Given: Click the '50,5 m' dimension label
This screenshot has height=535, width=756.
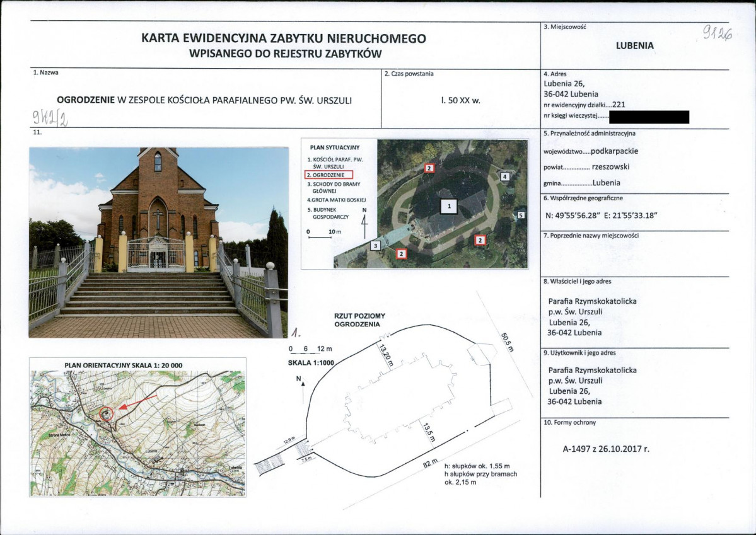Looking at the screenshot, I should pos(507,342).
